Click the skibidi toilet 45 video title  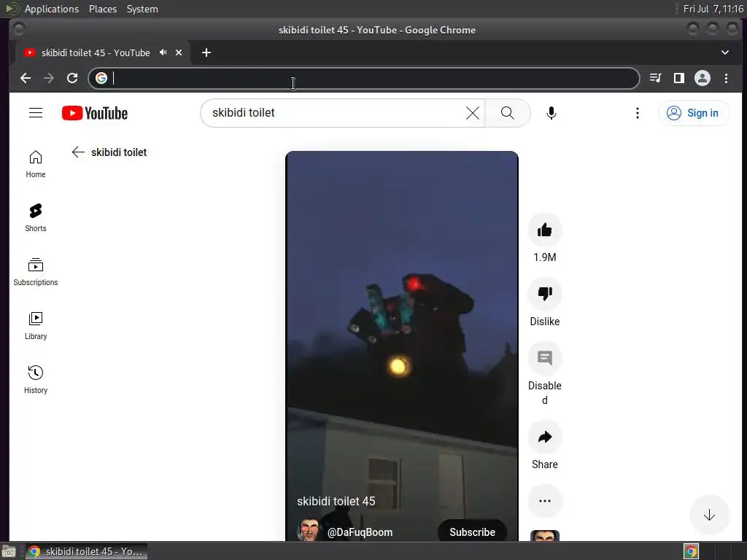(x=336, y=501)
